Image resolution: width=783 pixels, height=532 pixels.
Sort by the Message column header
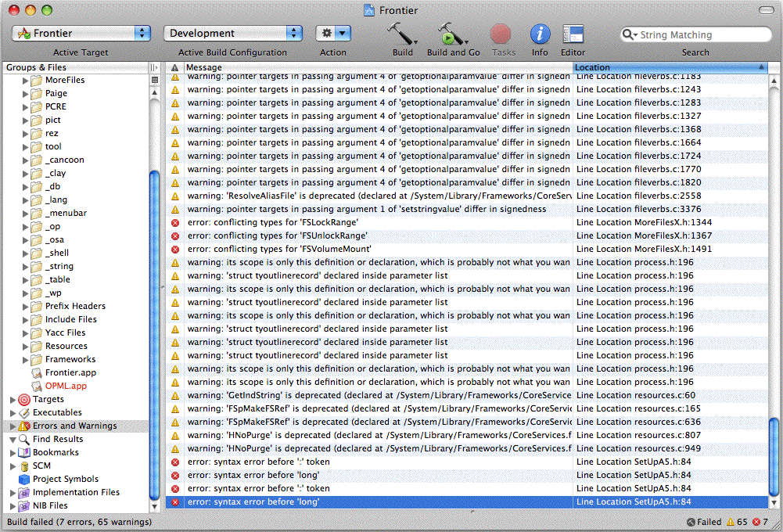375,68
